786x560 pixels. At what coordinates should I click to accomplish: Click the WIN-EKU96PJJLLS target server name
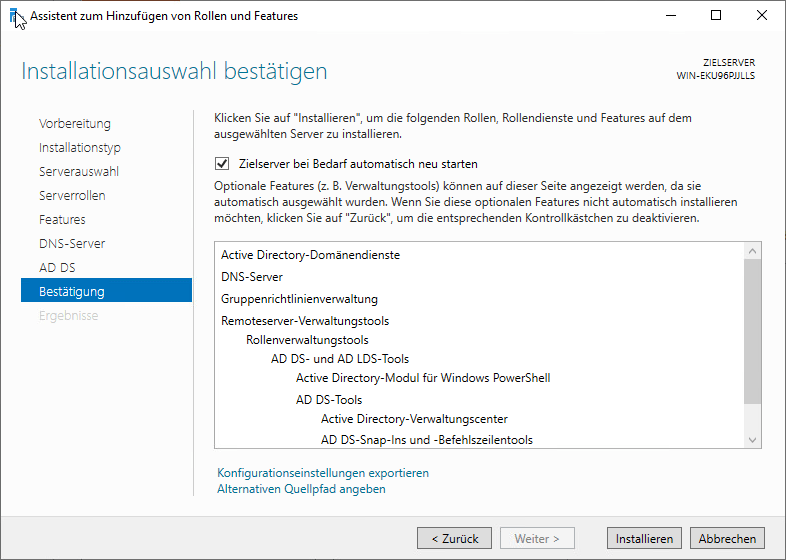(715, 76)
